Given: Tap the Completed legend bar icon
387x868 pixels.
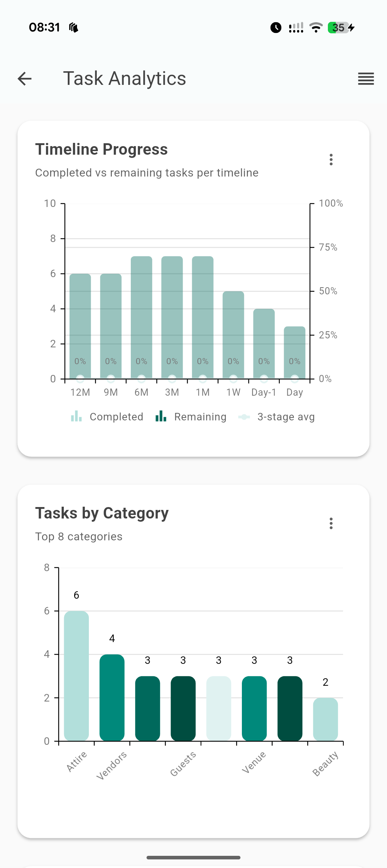Looking at the screenshot, I should (76, 416).
